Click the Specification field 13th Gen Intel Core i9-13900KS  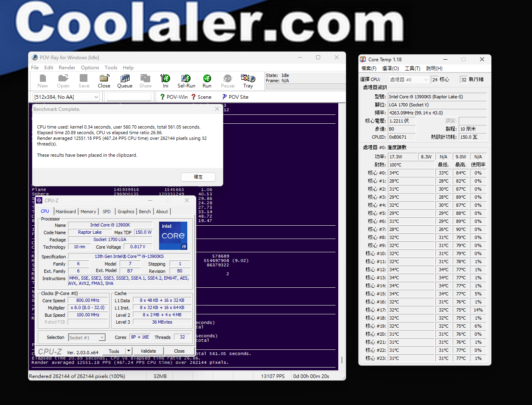point(129,256)
